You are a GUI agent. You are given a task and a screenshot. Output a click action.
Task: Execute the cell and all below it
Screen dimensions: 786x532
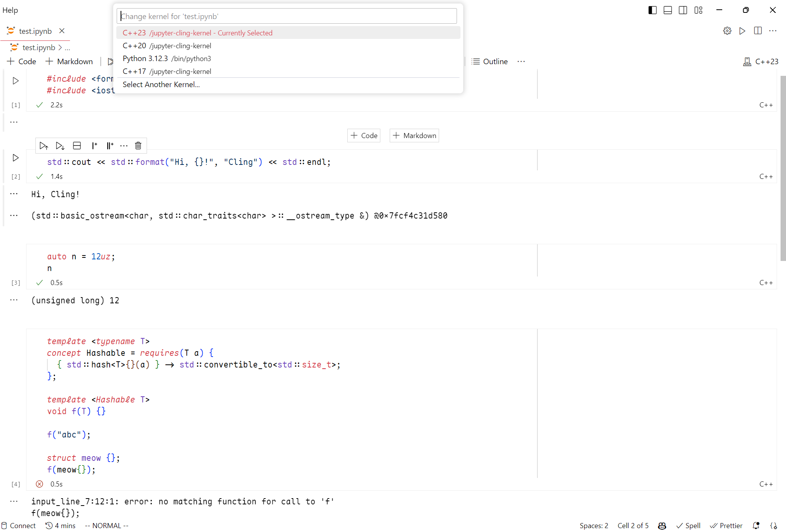[x=60, y=145]
